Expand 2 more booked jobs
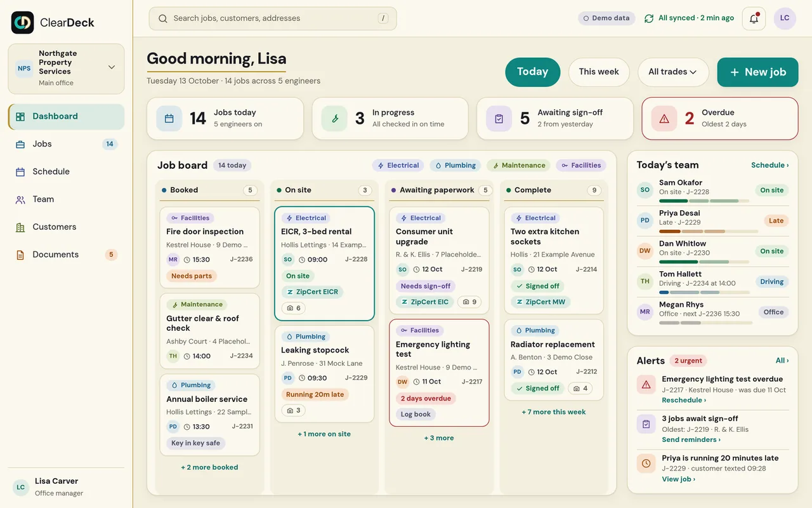The image size is (812, 508). coord(209,467)
